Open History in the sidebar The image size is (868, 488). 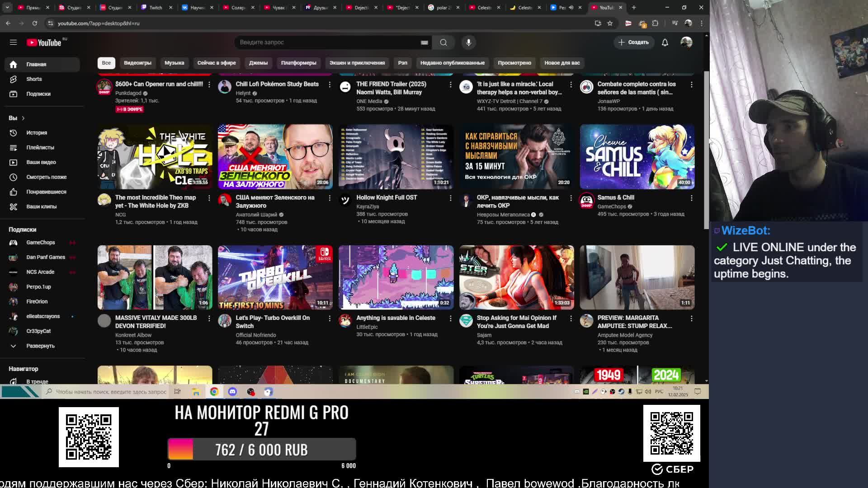36,133
